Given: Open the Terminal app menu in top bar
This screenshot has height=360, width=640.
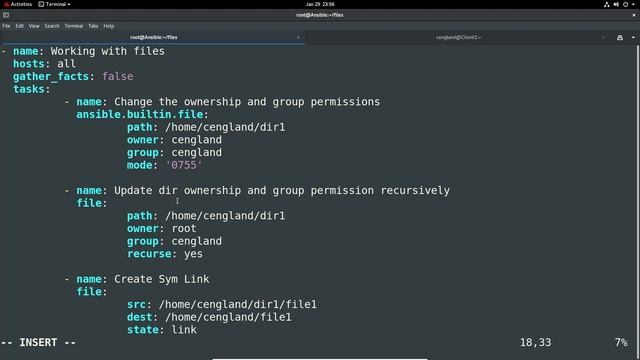Looking at the screenshot, I should pos(54,4).
